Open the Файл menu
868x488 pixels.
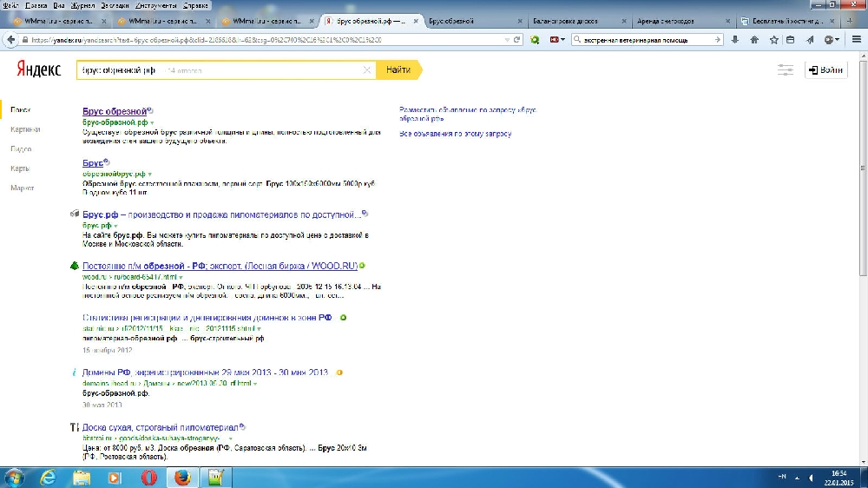point(11,5)
